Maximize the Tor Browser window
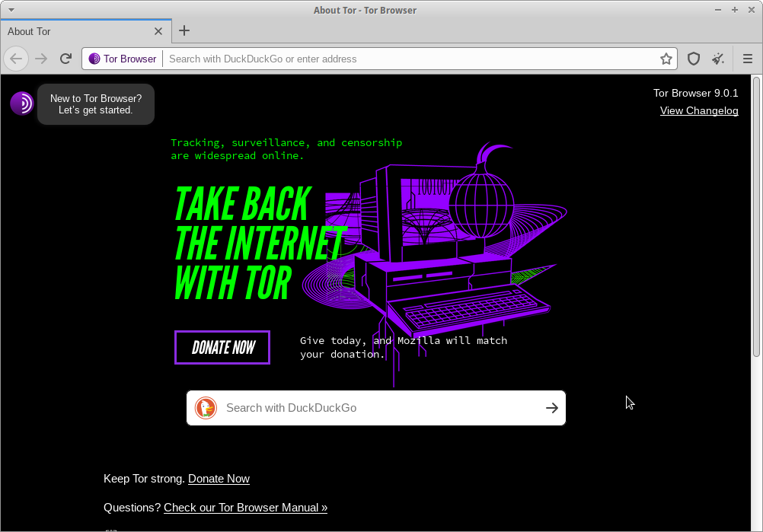The image size is (763, 532). [735, 10]
